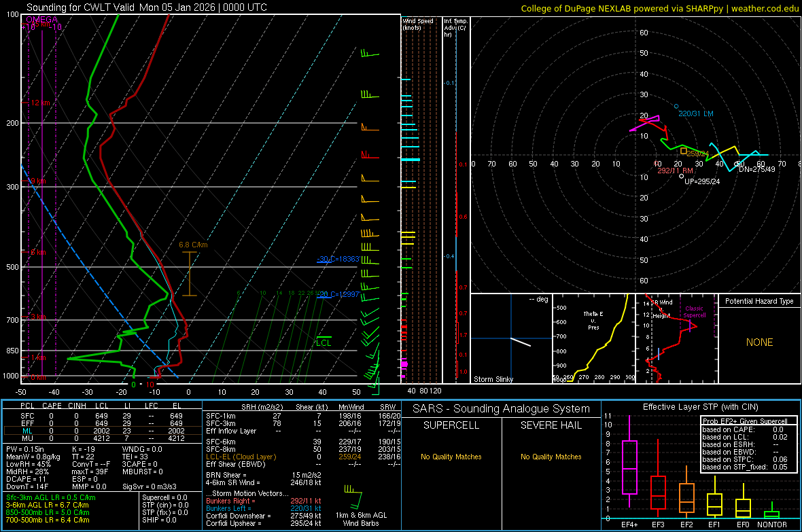Click 'SigSvr = 0 m3/s3' value

150,486
